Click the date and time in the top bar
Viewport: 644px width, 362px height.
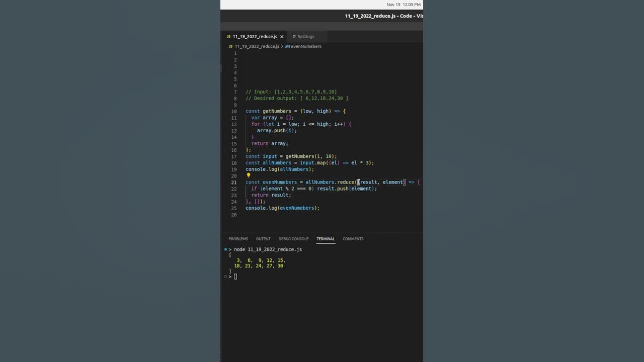[404, 5]
